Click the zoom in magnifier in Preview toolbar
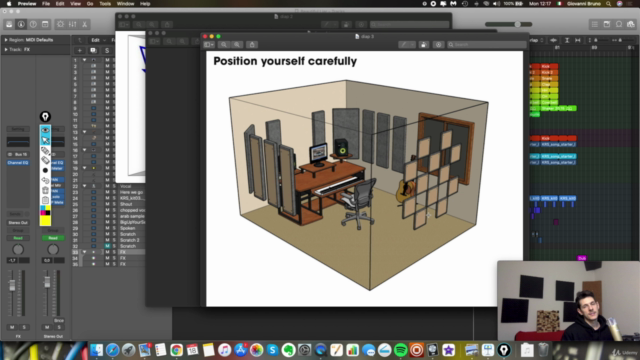 (x=237, y=44)
